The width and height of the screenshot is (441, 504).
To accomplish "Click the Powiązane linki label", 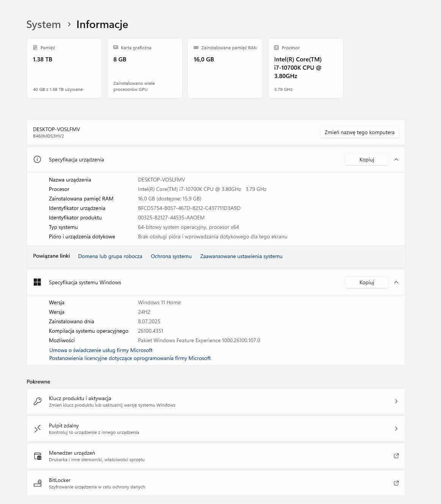I will coord(52,256).
